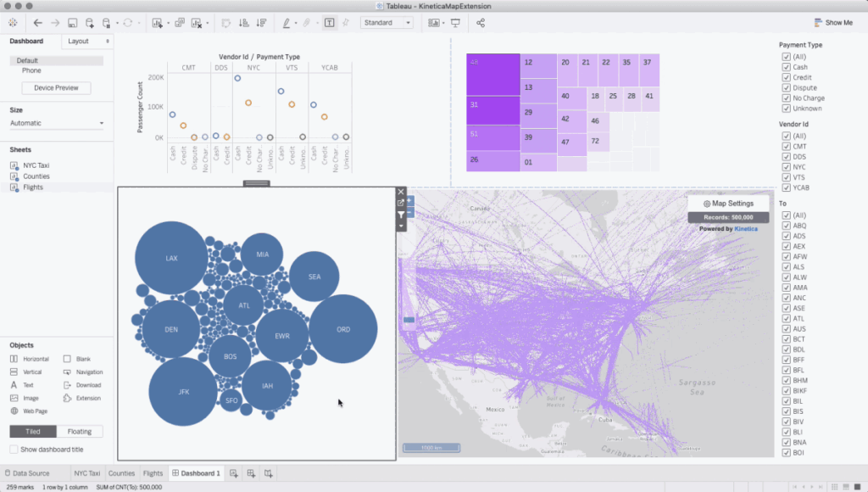Open the Layout pane dropdown tab

pos(87,41)
